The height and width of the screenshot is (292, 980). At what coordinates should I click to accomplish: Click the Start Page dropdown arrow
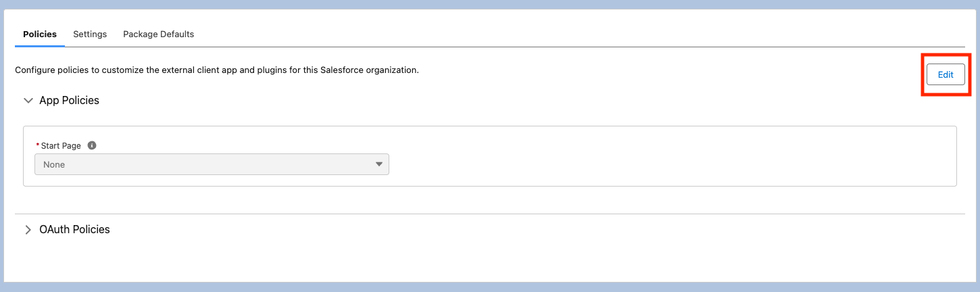coord(378,164)
